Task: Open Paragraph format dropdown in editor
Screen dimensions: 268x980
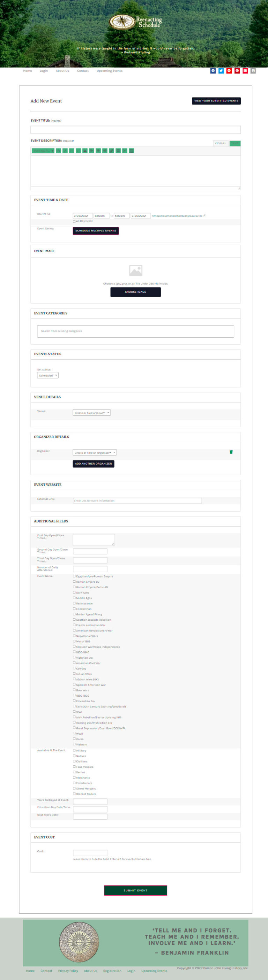Action: 43,151
